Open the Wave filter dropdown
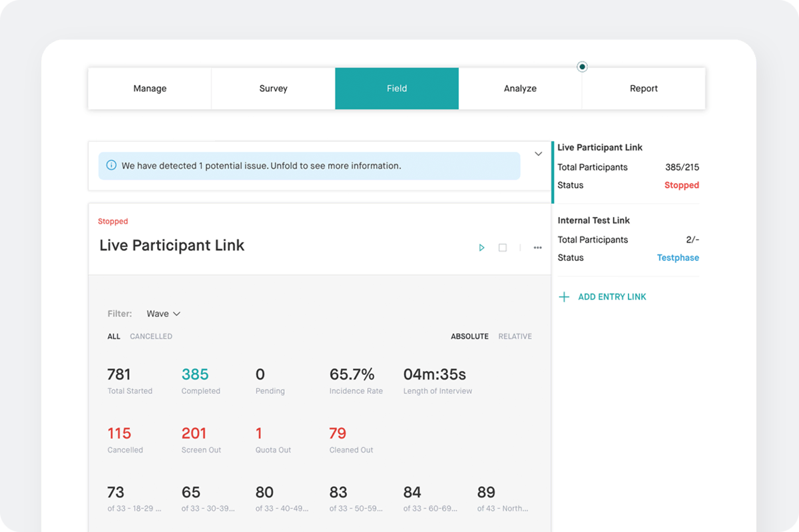This screenshot has height=532, width=799. 162,313
